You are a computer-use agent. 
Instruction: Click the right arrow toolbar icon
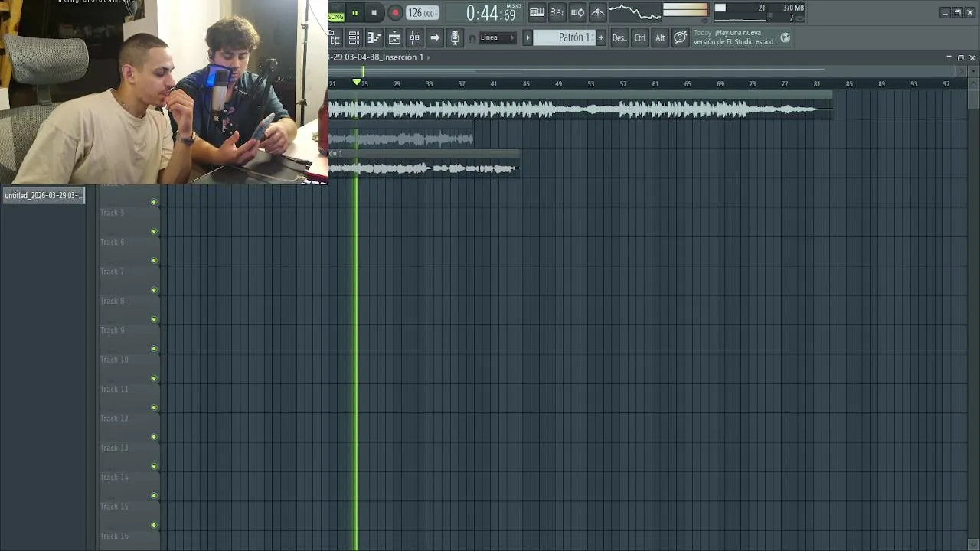tap(434, 37)
